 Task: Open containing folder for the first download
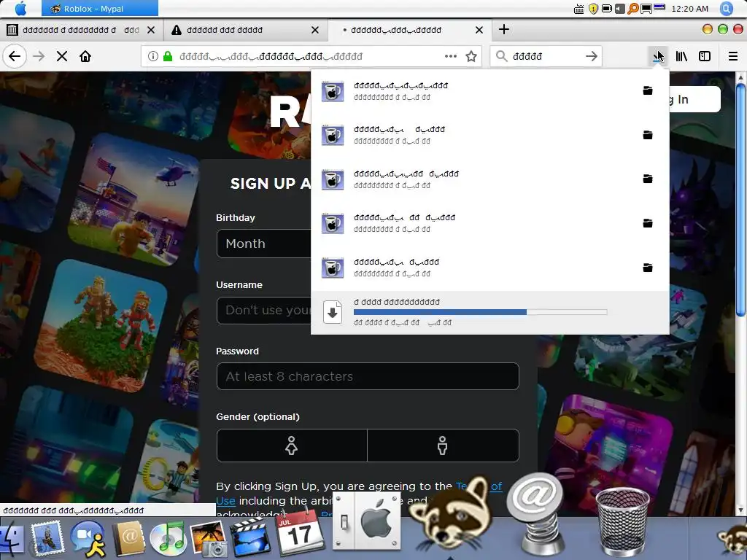pos(648,90)
